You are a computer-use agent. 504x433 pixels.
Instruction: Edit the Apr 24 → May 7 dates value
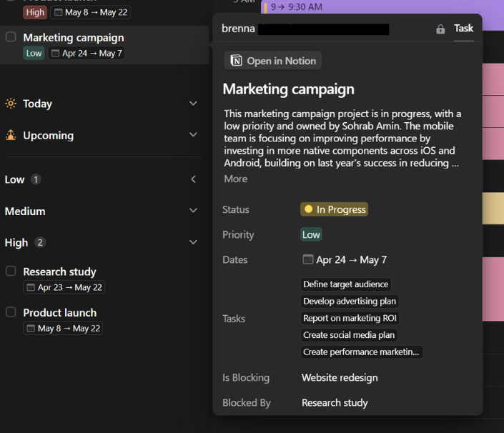(345, 259)
